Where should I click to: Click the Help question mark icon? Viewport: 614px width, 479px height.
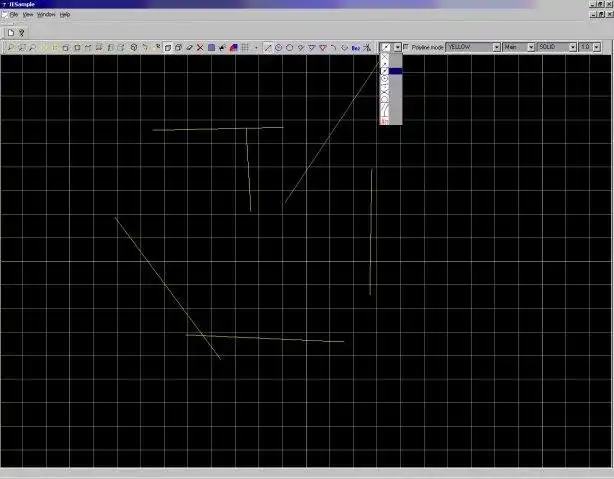pos(22,33)
